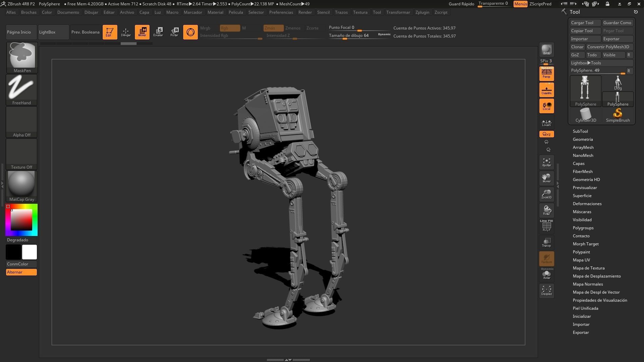Click the Aislar solo icon
Image resolution: width=644 pixels, height=362 pixels.
[x=546, y=274]
